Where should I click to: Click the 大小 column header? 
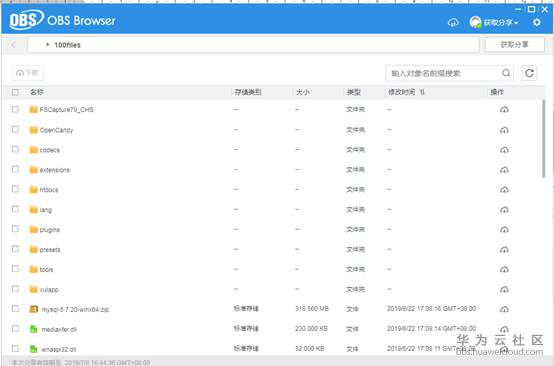click(302, 92)
